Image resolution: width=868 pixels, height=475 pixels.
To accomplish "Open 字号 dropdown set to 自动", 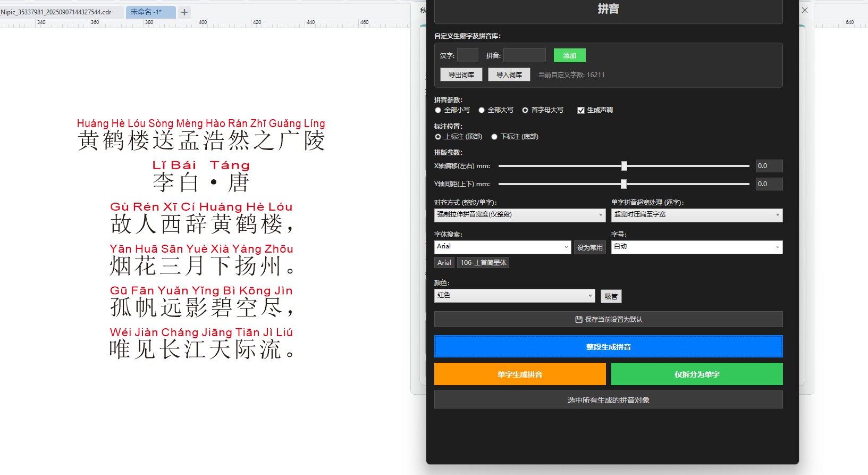I will pos(697,247).
